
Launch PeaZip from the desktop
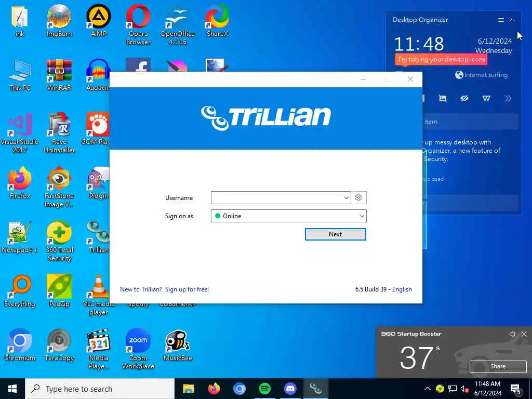coord(59,291)
